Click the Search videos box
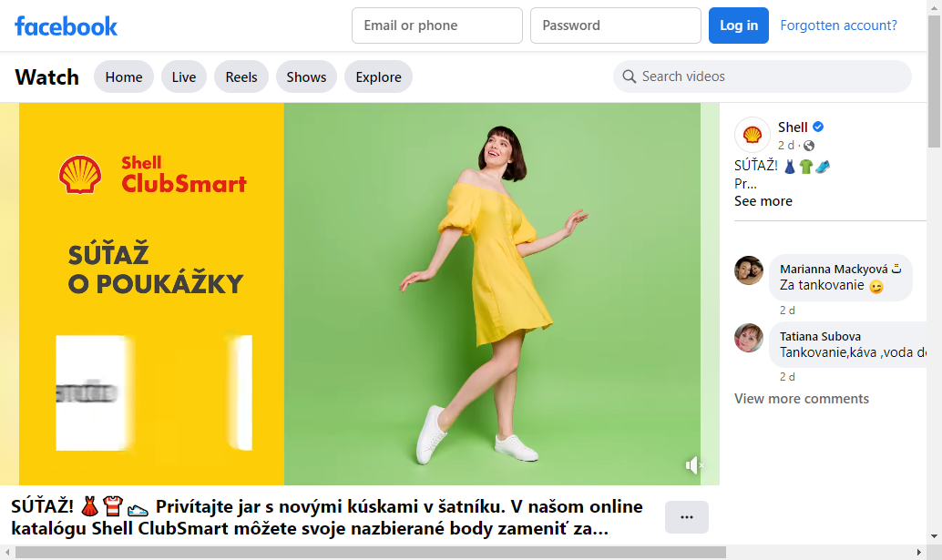 point(763,76)
